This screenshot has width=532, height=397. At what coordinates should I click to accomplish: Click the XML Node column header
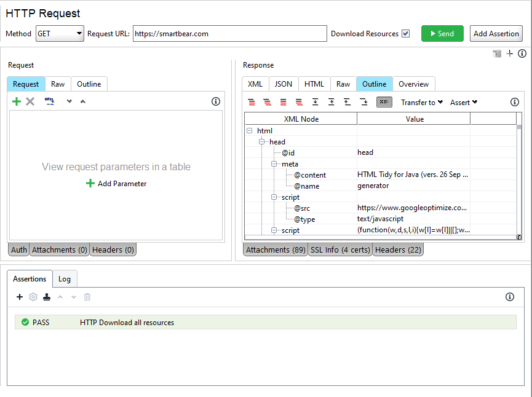[301, 119]
